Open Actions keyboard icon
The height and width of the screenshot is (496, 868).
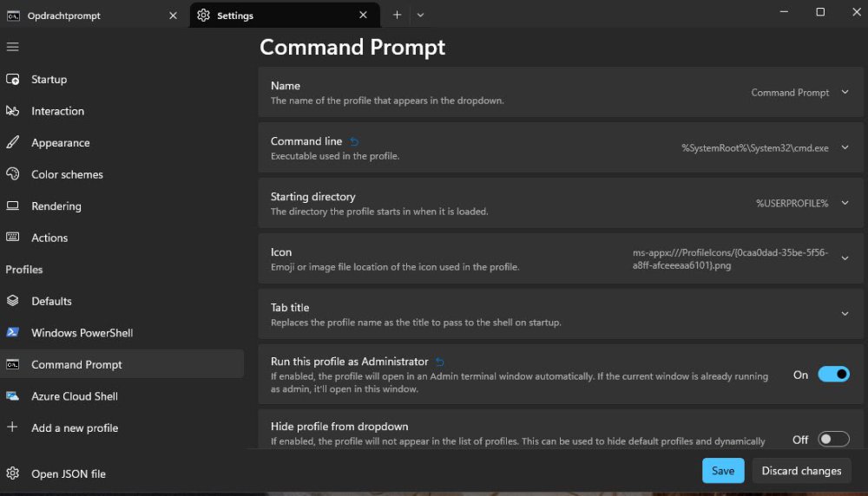pos(13,238)
